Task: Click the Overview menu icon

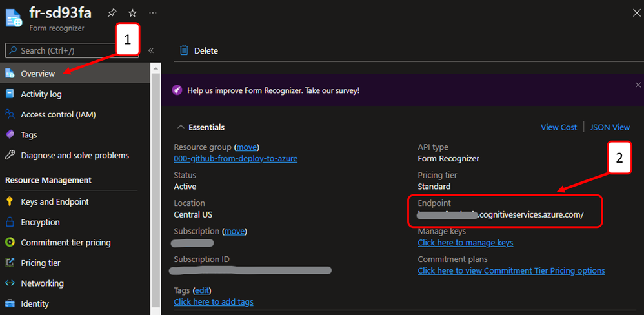Action: [x=10, y=74]
